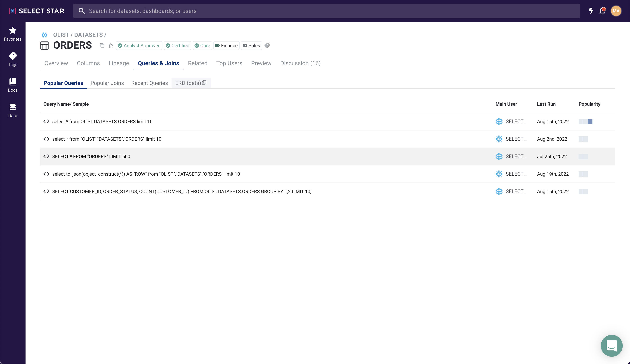Click the add tag icon after Sales
This screenshot has height=364, width=630.
(267, 46)
